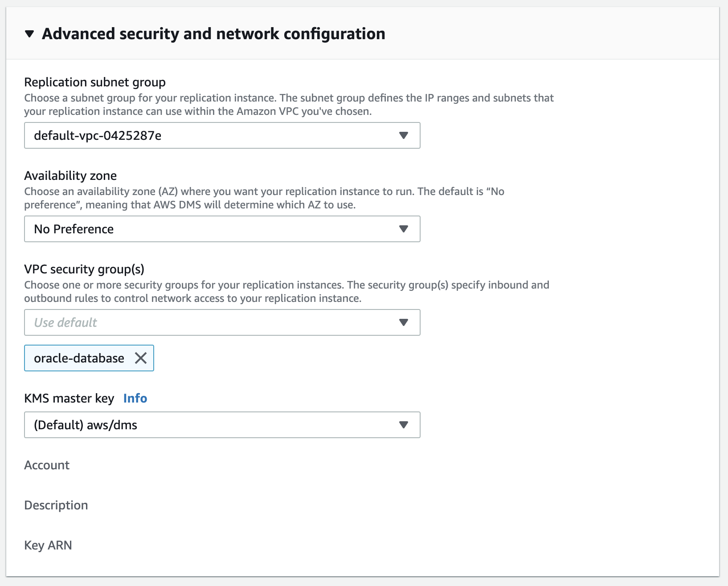Click the Info link beside KMS master key
The image size is (728, 586).
pyautogui.click(x=135, y=398)
